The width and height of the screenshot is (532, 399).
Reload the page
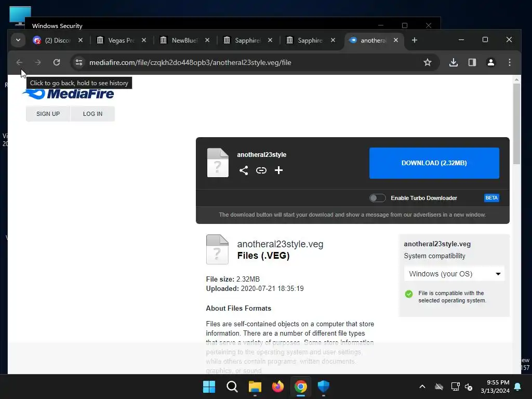pyautogui.click(x=57, y=62)
